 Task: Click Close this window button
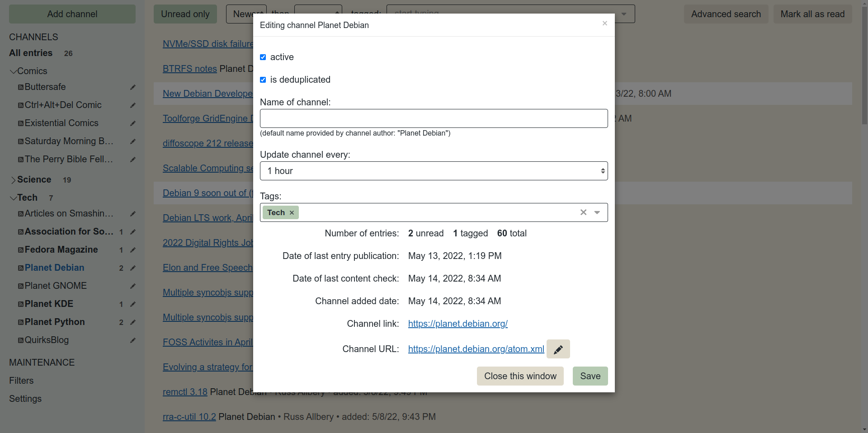520,376
